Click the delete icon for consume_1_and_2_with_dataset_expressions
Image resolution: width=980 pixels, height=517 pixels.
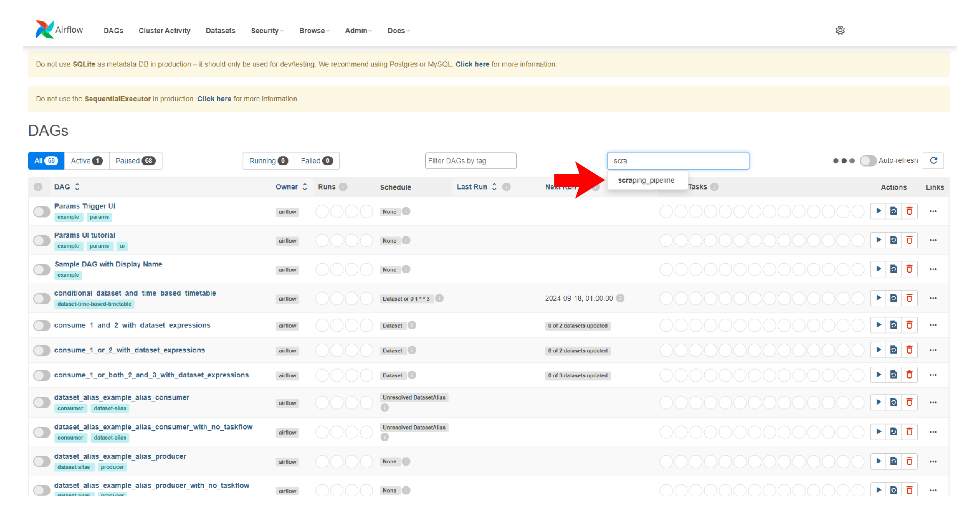909,325
